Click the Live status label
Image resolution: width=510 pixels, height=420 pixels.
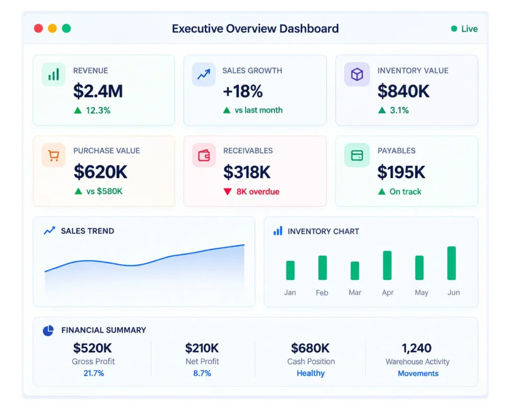point(469,29)
